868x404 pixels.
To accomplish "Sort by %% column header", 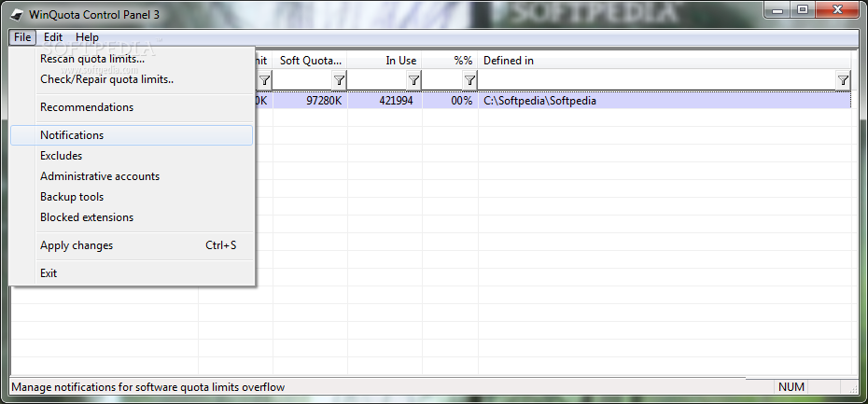I will (450, 61).
